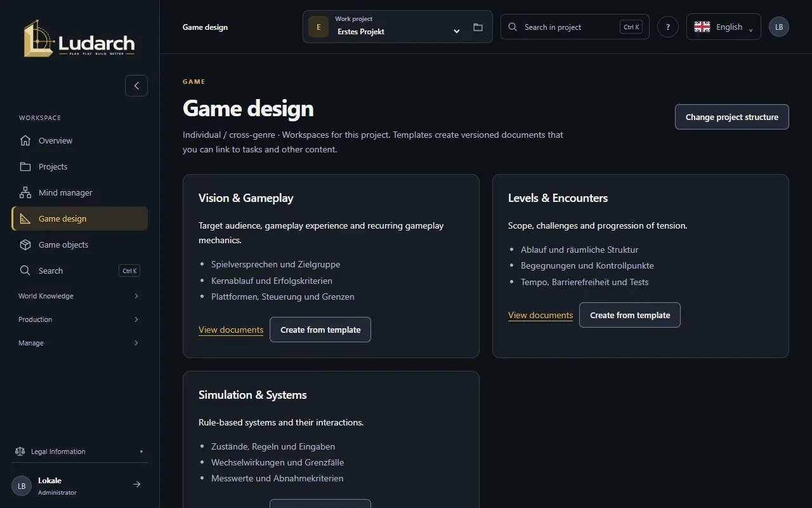Click 'Wechselwirkungen und Grenzfälle' list item

278,462
